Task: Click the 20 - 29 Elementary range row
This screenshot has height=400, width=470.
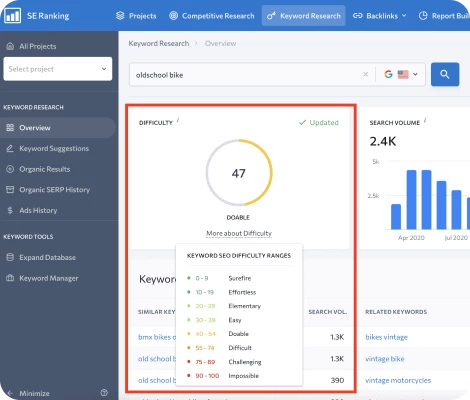Action: tap(239, 306)
